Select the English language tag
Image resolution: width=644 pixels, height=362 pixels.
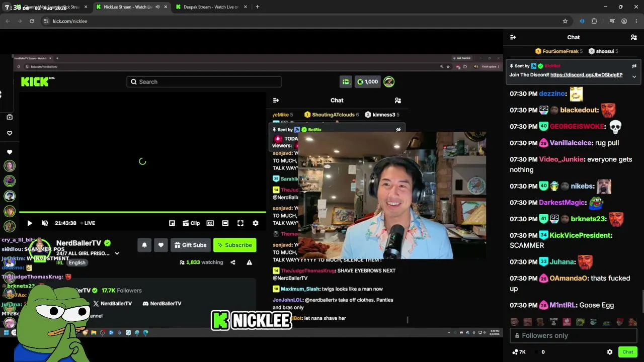(x=77, y=262)
